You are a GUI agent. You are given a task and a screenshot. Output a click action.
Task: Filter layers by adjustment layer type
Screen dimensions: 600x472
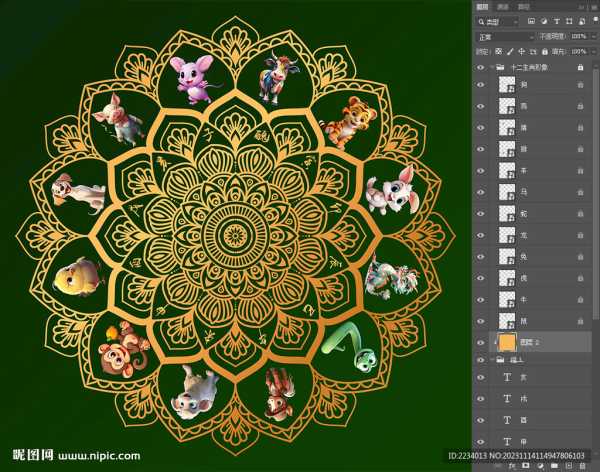544,21
